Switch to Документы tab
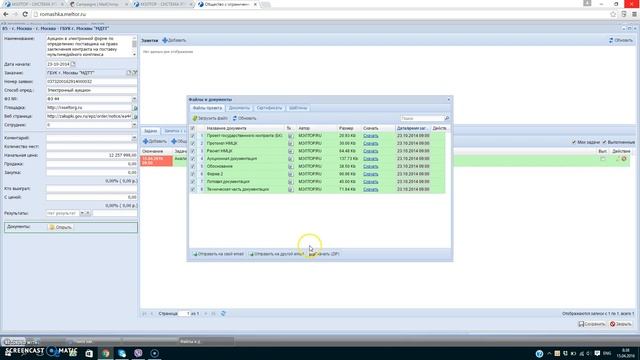Viewport: 640px width, 360px height. click(239, 108)
